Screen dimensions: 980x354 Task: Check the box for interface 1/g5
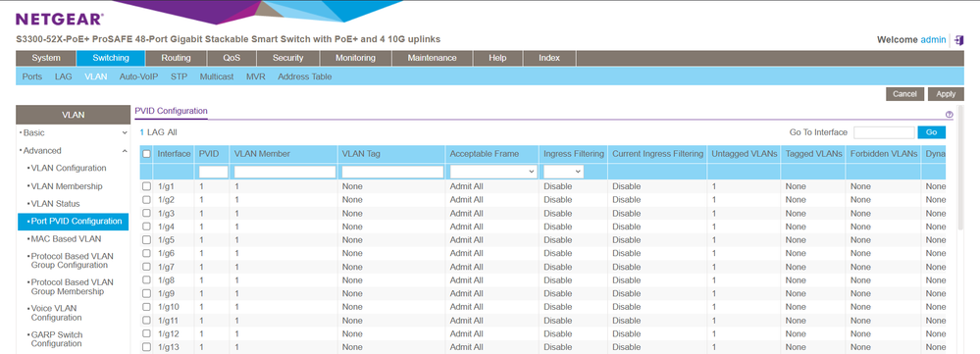click(x=146, y=239)
